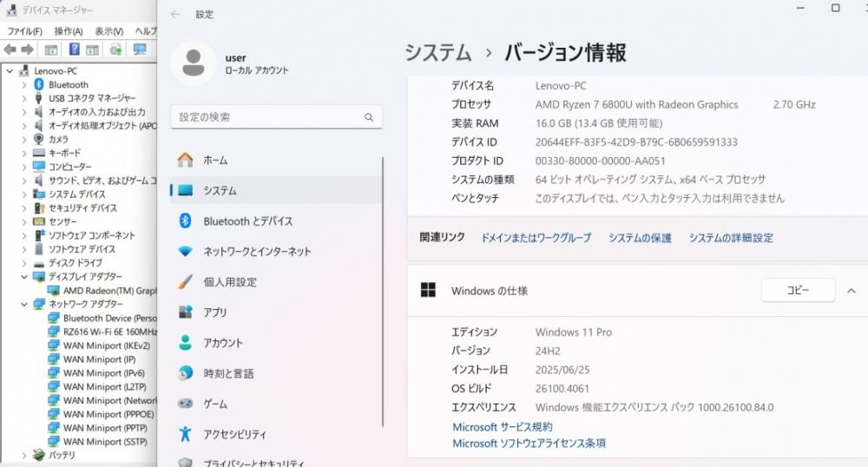Screen dimensions: 868x467
Task: Expand the センサー node
Action: (24, 221)
